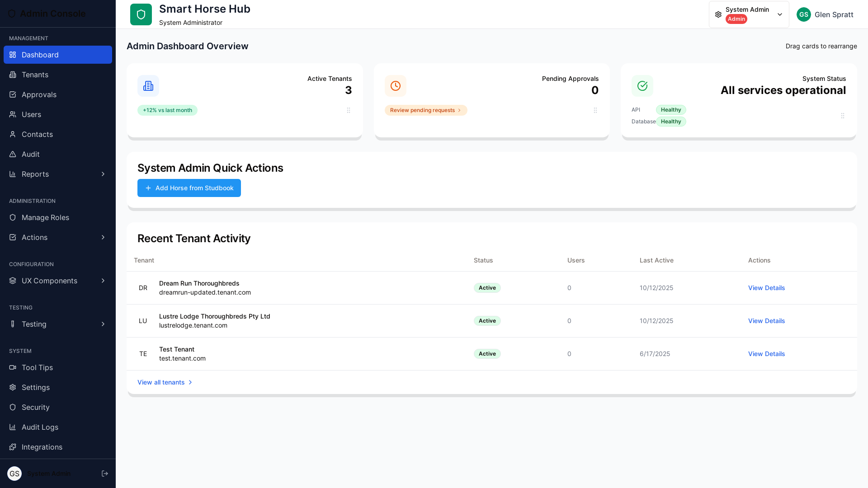This screenshot has height=488, width=868.
Task: Click the Tool Tips icon in sidebar
Action: point(13,367)
